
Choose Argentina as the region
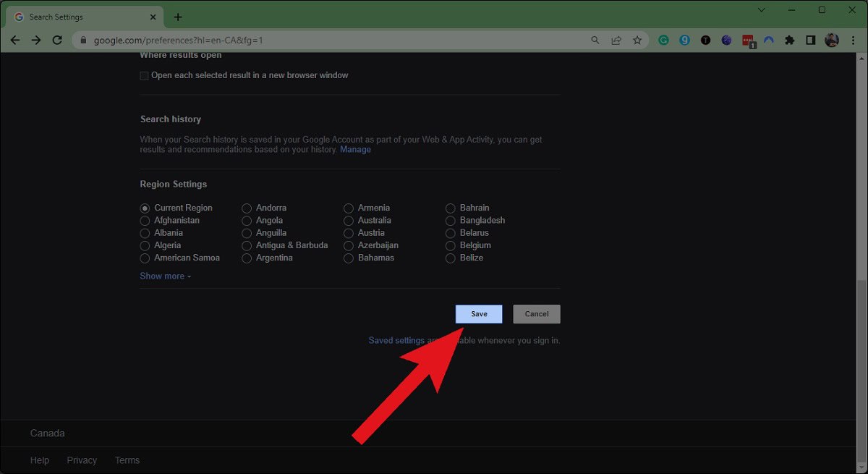coord(247,258)
